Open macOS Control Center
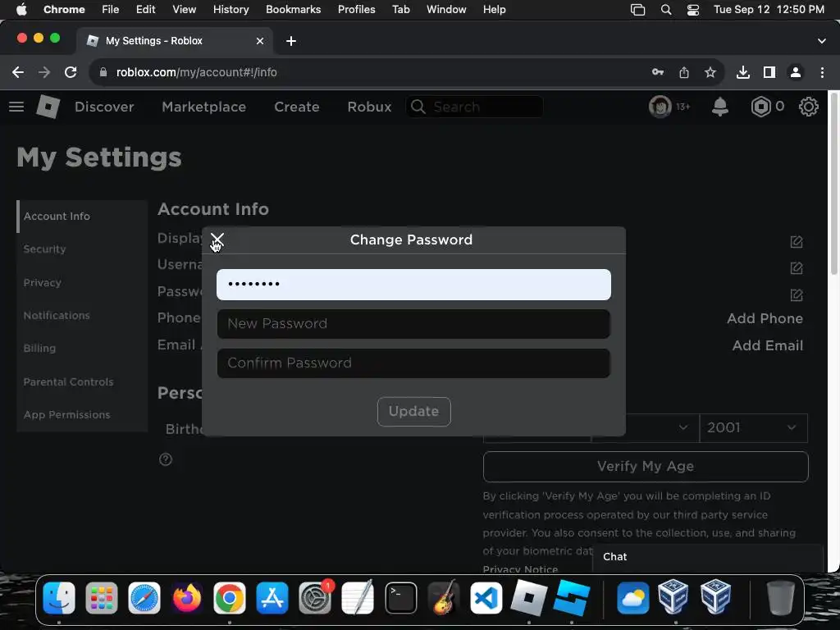This screenshot has width=840, height=630. pos(693,10)
